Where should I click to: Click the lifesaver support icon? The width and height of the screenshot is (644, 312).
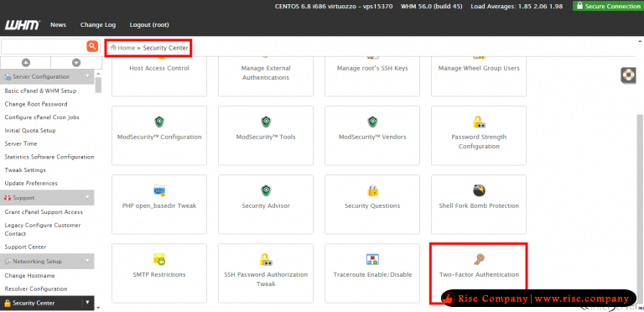click(x=628, y=75)
